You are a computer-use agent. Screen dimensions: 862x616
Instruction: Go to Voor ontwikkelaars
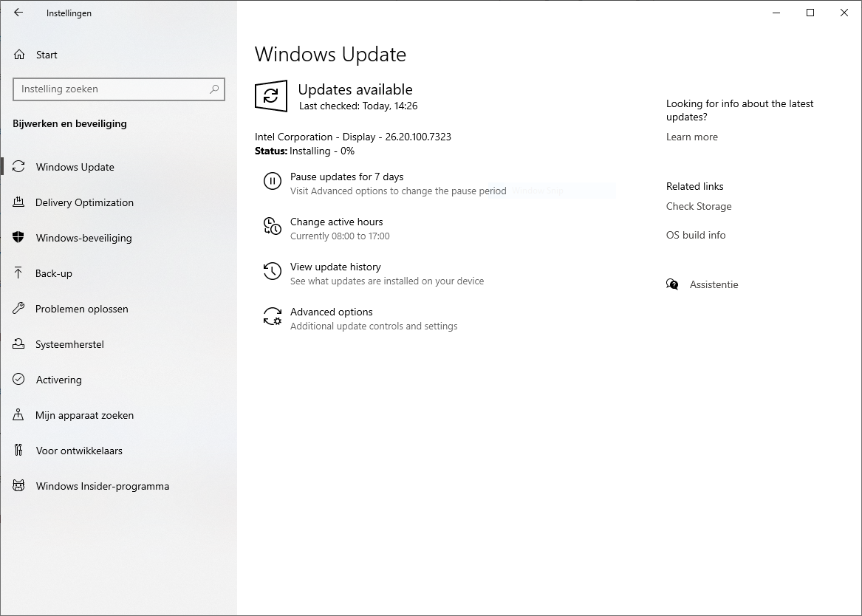pyautogui.click(x=119, y=450)
